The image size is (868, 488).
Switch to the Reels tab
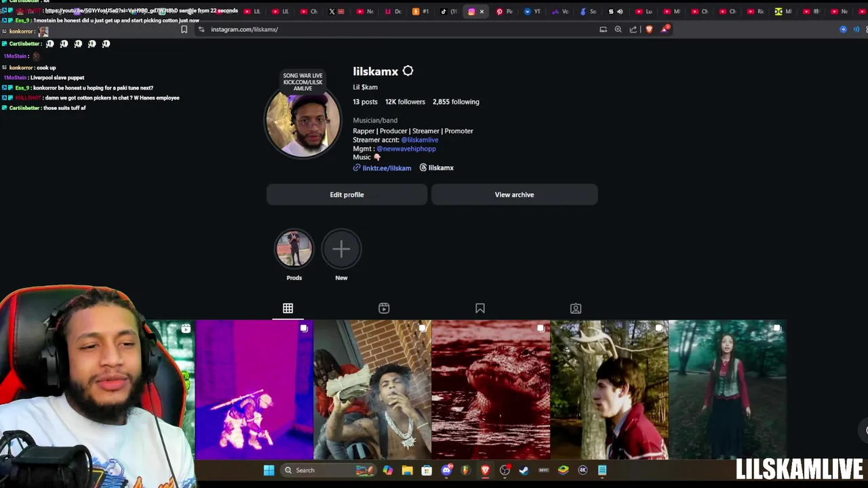tap(384, 308)
